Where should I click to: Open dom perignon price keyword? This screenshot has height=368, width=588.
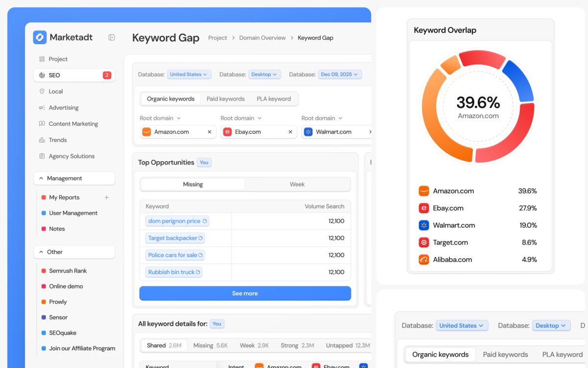click(177, 221)
